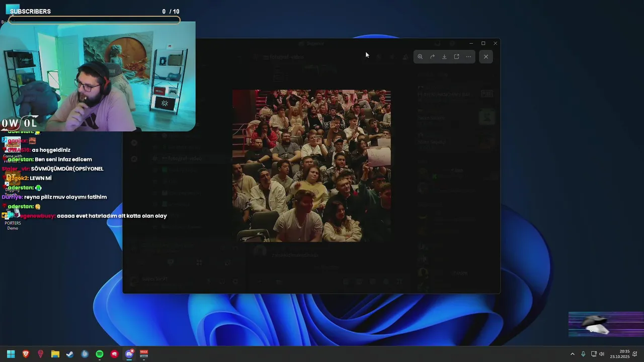Switch to Discord from the taskbar

pyautogui.click(x=129, y=354)
